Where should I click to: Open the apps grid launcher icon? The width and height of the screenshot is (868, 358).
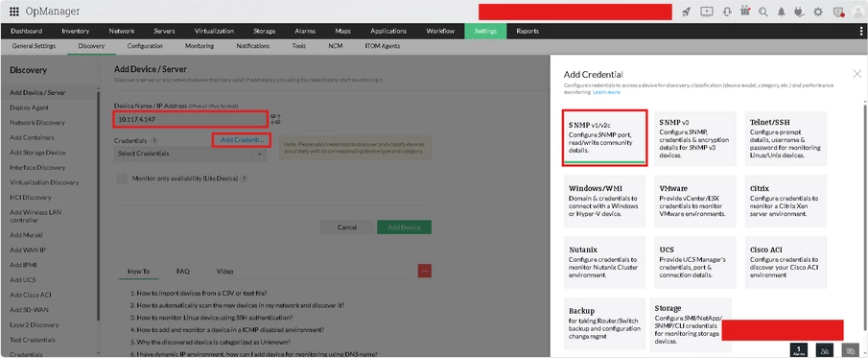click(x=14, y=12)
